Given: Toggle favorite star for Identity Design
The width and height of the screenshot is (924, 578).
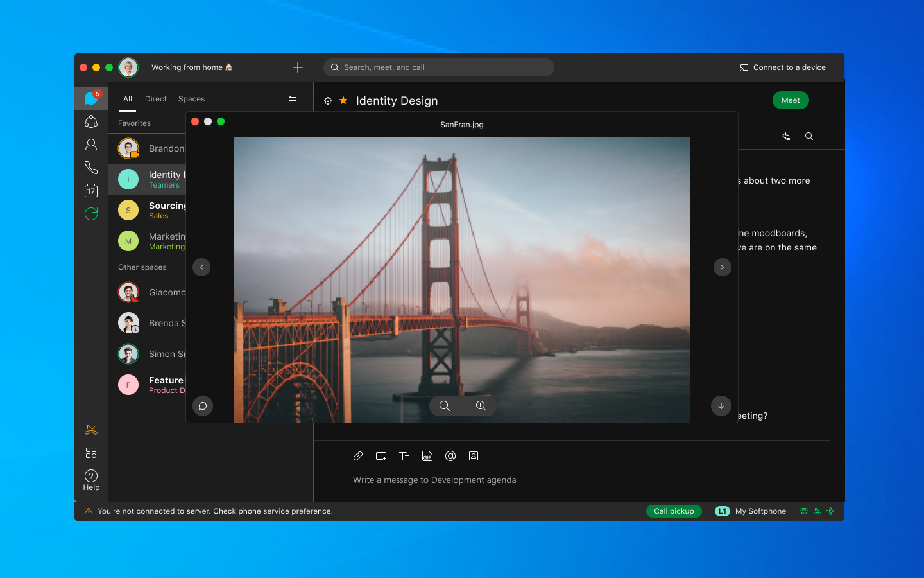Looking at the screenshot, I should point(343,100).
